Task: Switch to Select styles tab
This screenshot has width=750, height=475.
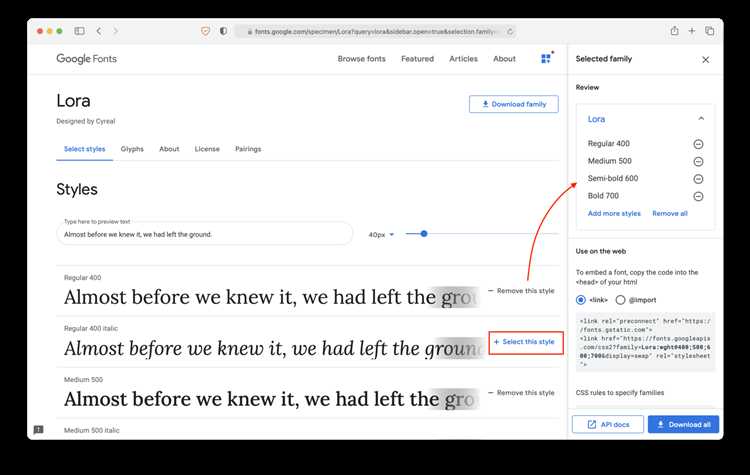Action: pos(85,149)
